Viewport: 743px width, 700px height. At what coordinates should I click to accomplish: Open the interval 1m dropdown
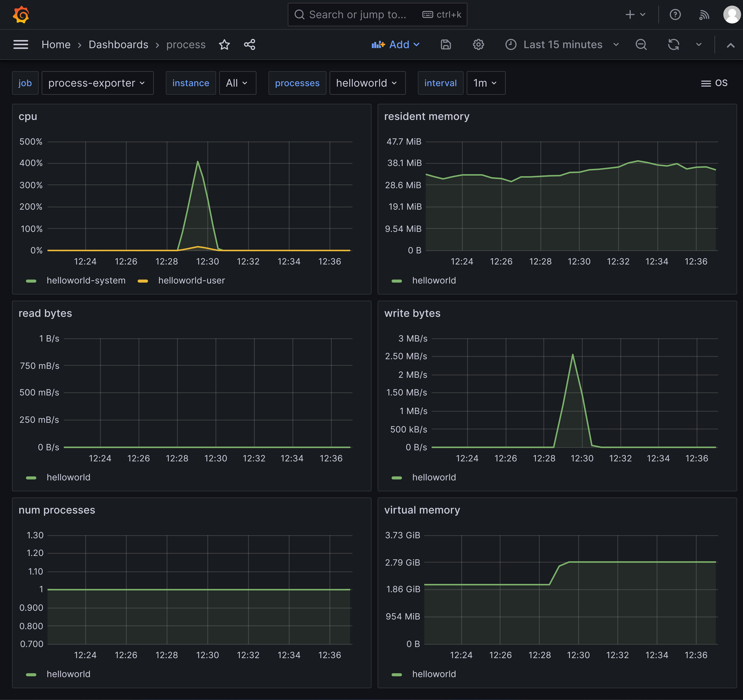pos(486,83)
